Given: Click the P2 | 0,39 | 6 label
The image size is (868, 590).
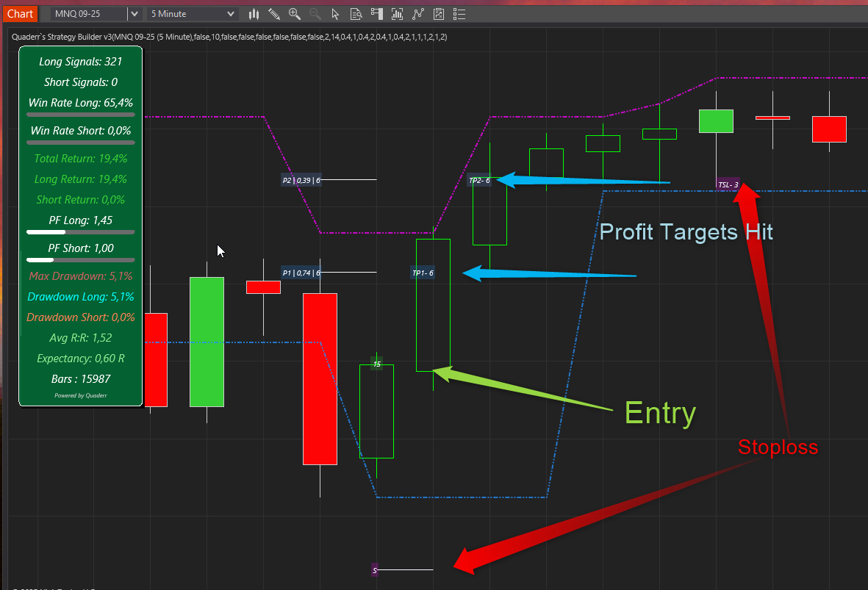Looking at the screenshot, I should pyautogui.click(x=301, y=180).
